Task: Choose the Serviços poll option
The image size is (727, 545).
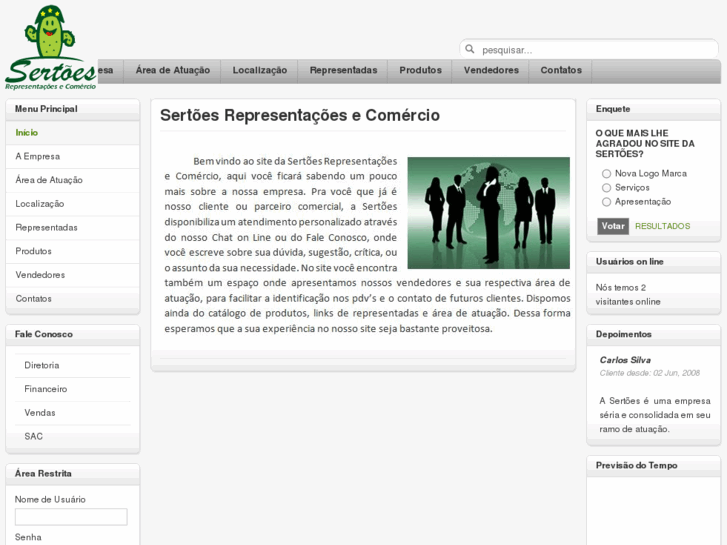Action: 606,188
